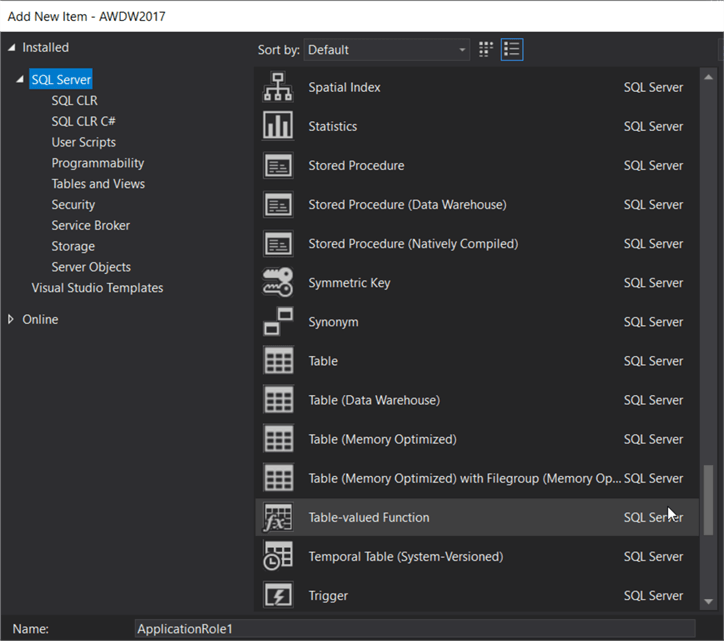Open the SQL CLR category
Viewport: 724px width, 641px height.
point(74,100)
